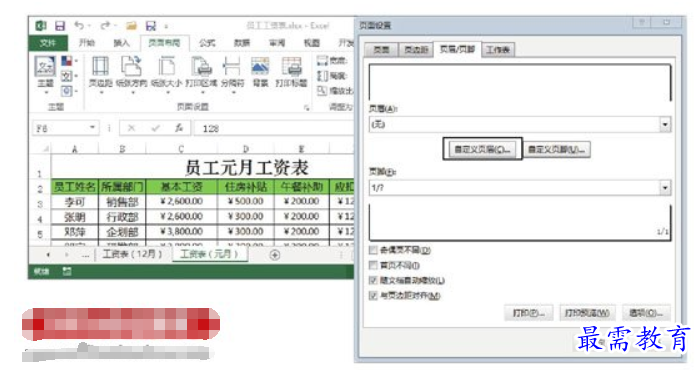Click the Open folder icon in quick access toolbar
The width and height of the screenshot is (699, 370).
click(x=131, y=26)
